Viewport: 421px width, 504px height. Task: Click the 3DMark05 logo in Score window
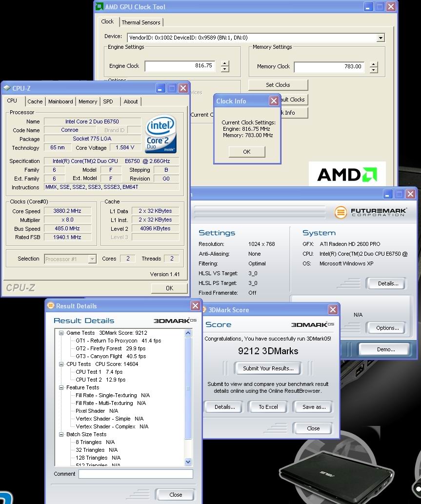click(x=313, y=324)
